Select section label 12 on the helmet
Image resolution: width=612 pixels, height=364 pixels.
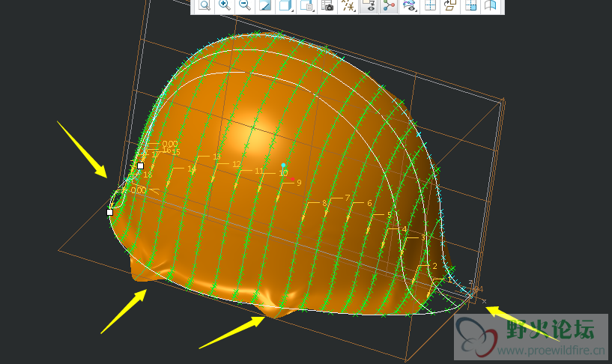[236, 164]
